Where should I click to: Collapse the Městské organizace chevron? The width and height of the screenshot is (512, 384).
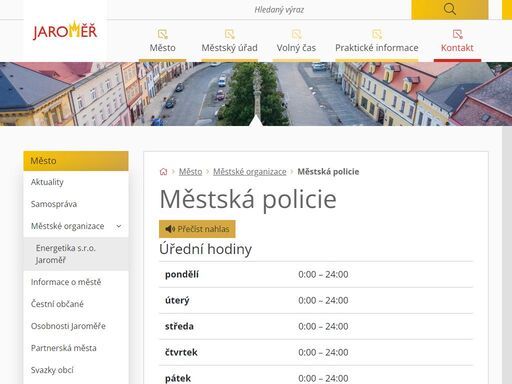119,226
